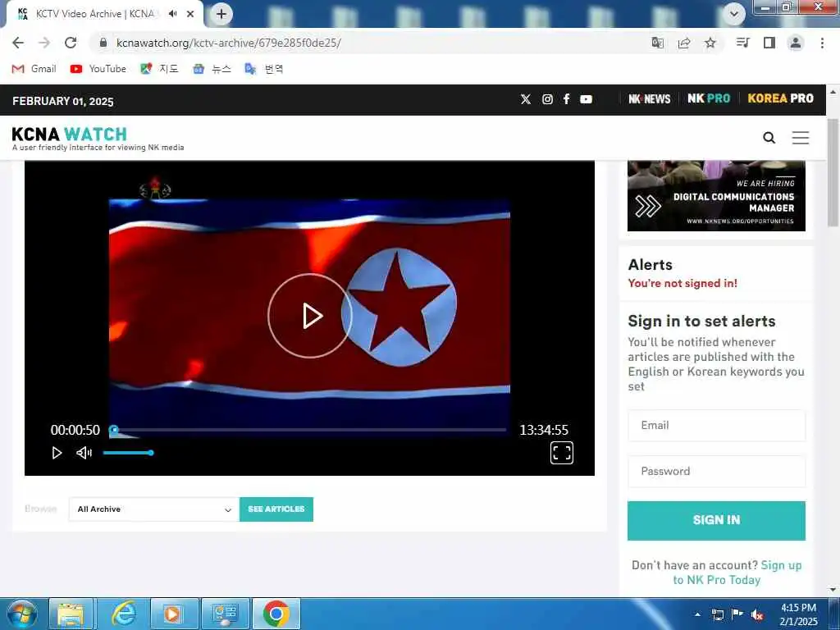Image resolution: width=840 pixels, height=630 pixels.
Task: Launch Internet Explorer from taskbar
Action: (x=123, y=614)
